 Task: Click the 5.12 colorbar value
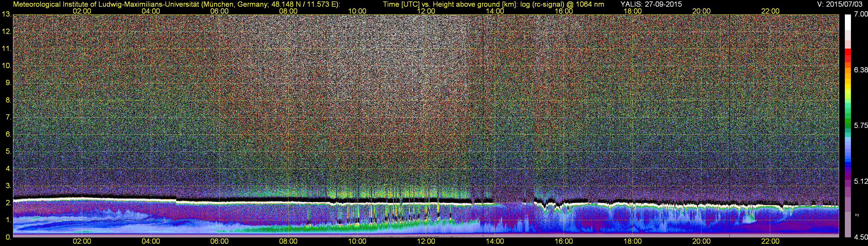click(861, 181)
